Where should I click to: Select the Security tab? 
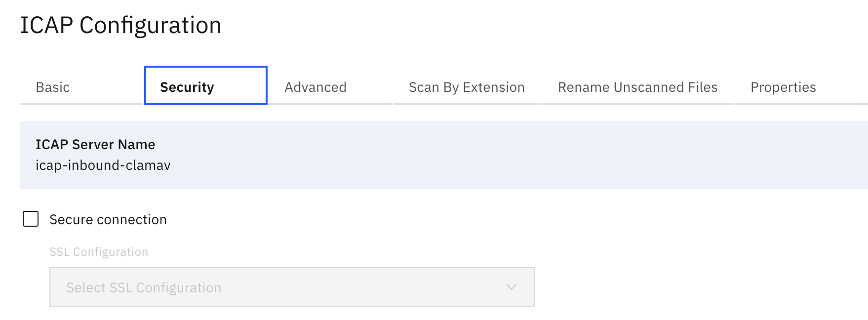(205, 86)
